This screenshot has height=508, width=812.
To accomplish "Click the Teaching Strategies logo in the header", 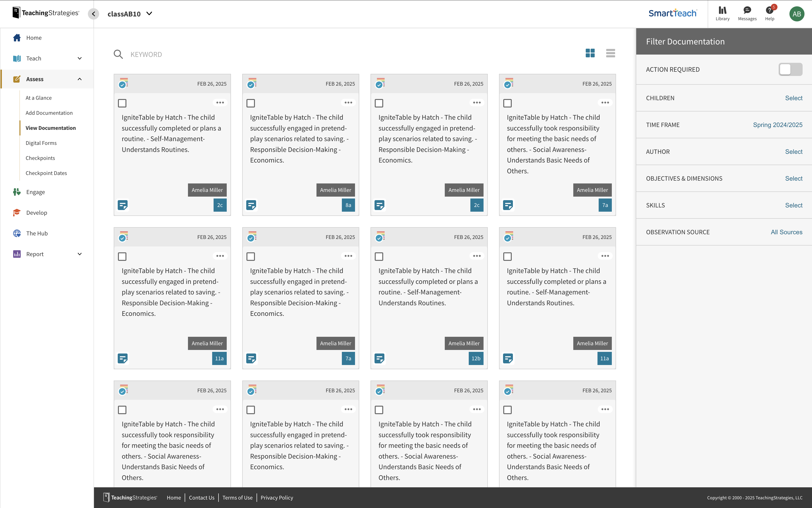I will point(46,13).
